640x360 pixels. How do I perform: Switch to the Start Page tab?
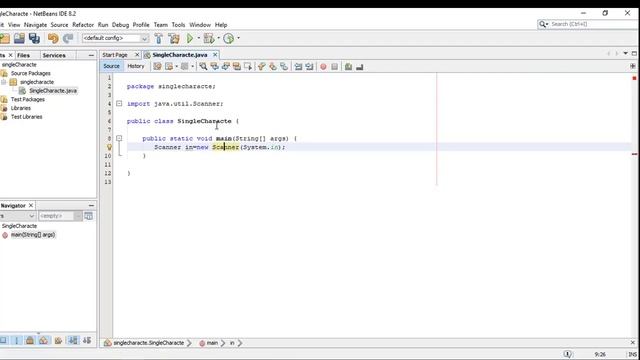click(115, 55)
